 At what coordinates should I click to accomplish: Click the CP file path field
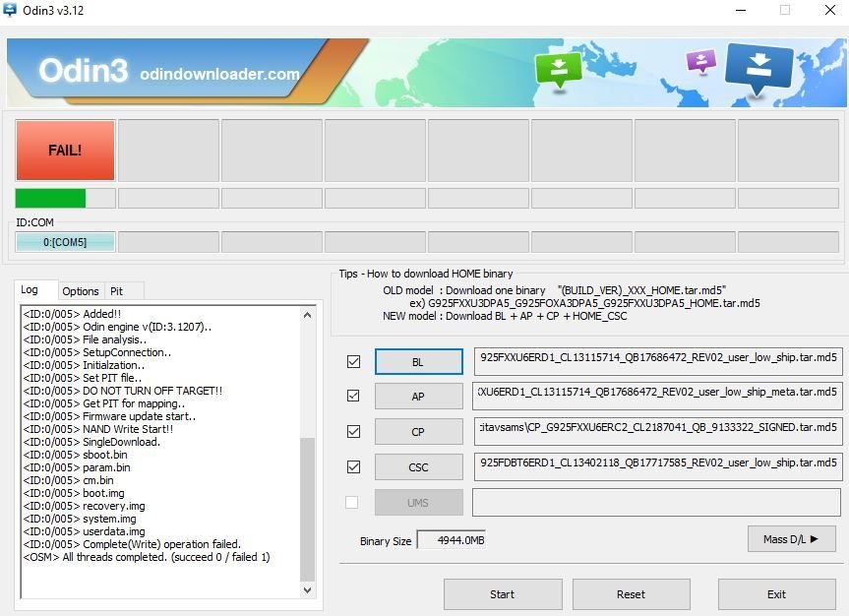(x=658, y=431)
